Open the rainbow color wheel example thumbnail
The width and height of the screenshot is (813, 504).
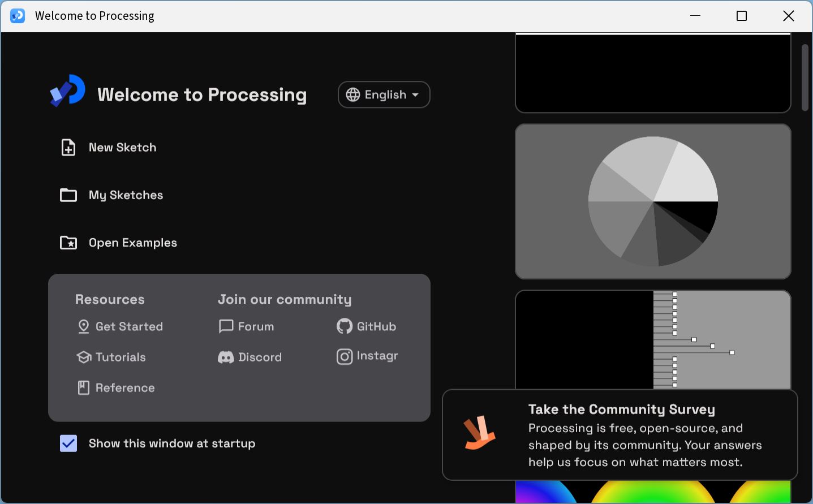tap(653, 492)
